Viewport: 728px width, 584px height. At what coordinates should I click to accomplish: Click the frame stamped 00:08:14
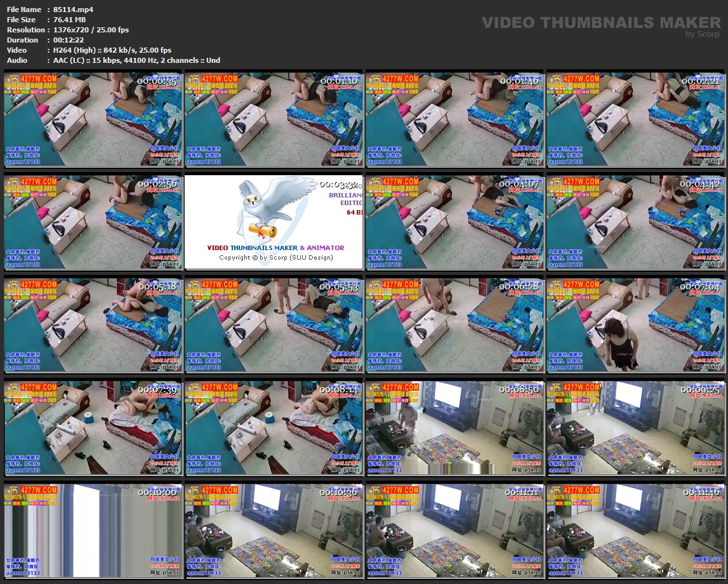coord(274,428)
